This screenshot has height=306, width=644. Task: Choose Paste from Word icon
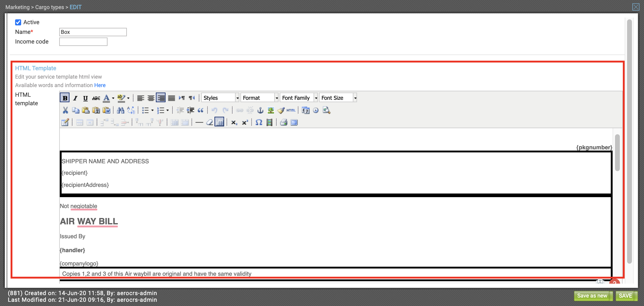point(106,110)
